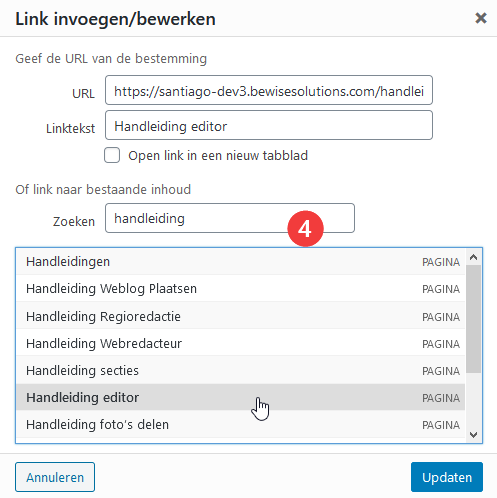The height and width of the screenshot is (498, 497).
Task: Enable Open link in een nieuw tabblad
Action: pyautogui.click(x=112, y=155)
